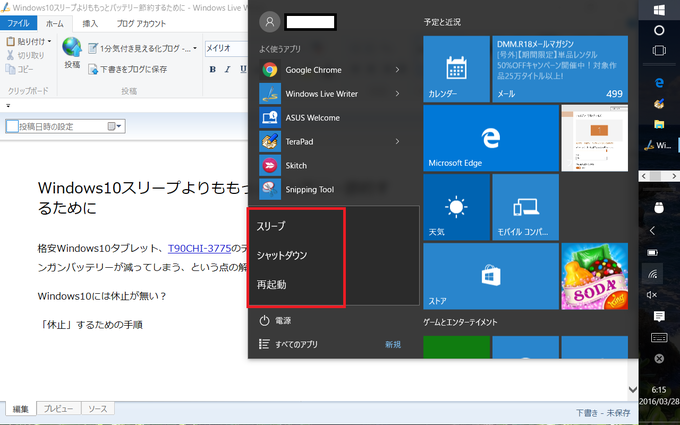
Task: Expand the paste options dropdown arrow
Action: pyautogui.click(x=52, y=41)
